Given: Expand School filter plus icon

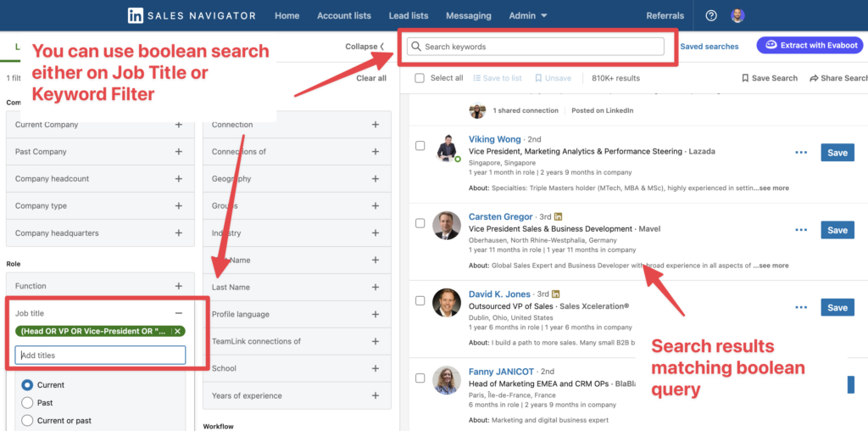Looking at the screenshot, I should coord(376,368).
